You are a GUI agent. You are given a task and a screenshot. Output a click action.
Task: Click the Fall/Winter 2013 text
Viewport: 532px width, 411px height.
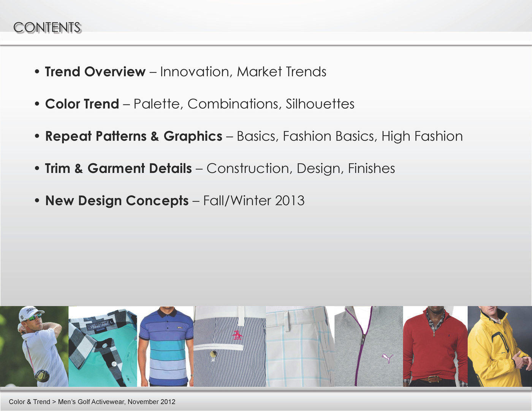253,201
